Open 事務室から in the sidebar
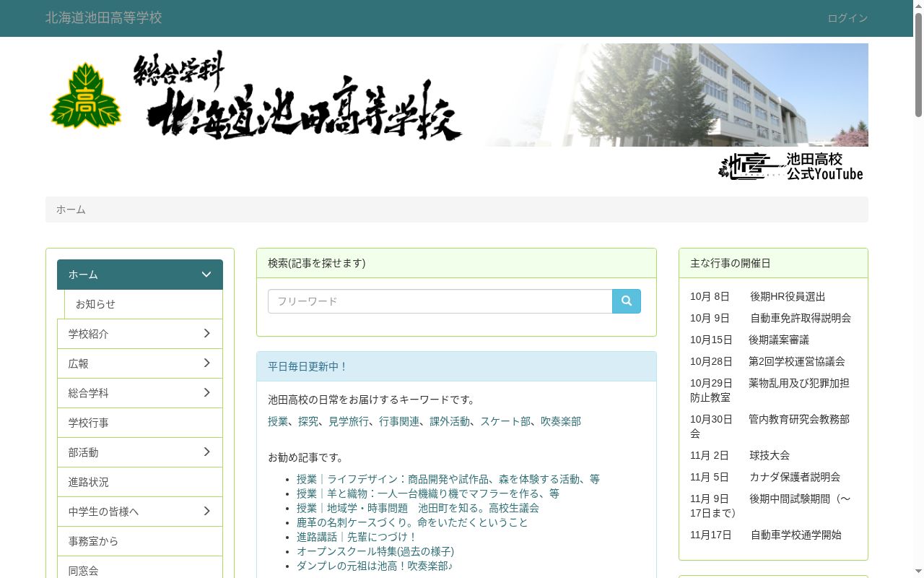The height and width of the screenshot is (578, 924). [140, 541]
